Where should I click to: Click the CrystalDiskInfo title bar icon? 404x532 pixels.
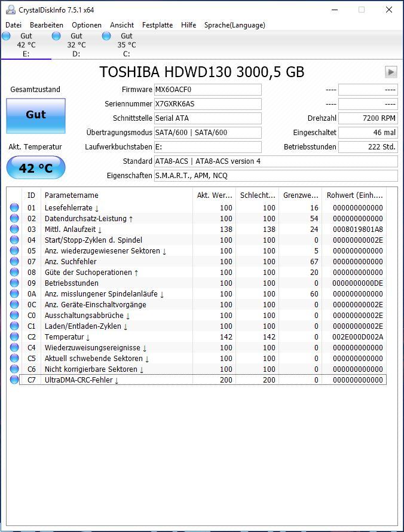tap(11, 10)
